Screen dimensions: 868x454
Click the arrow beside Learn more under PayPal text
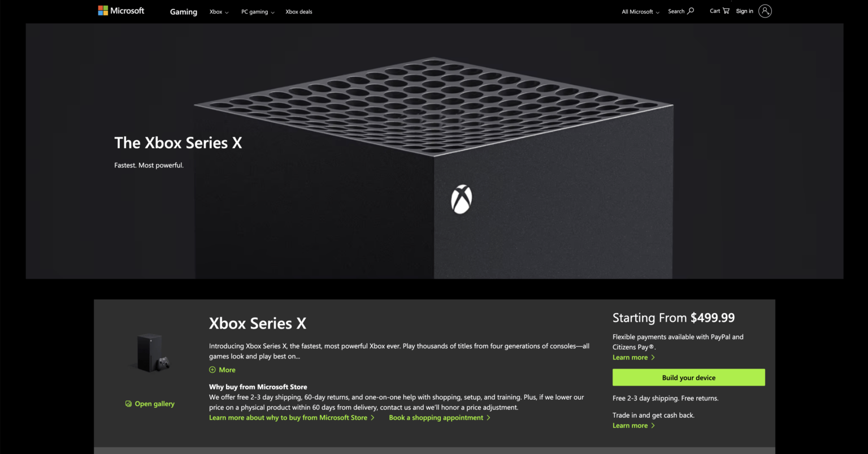[x=653, y=357]
